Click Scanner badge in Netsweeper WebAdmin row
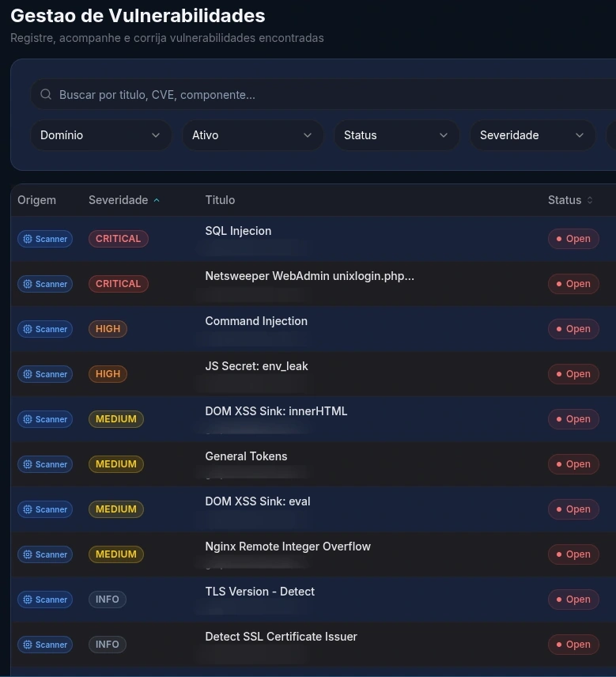Screen dimensions: 616x677 (x=45, y=284)
